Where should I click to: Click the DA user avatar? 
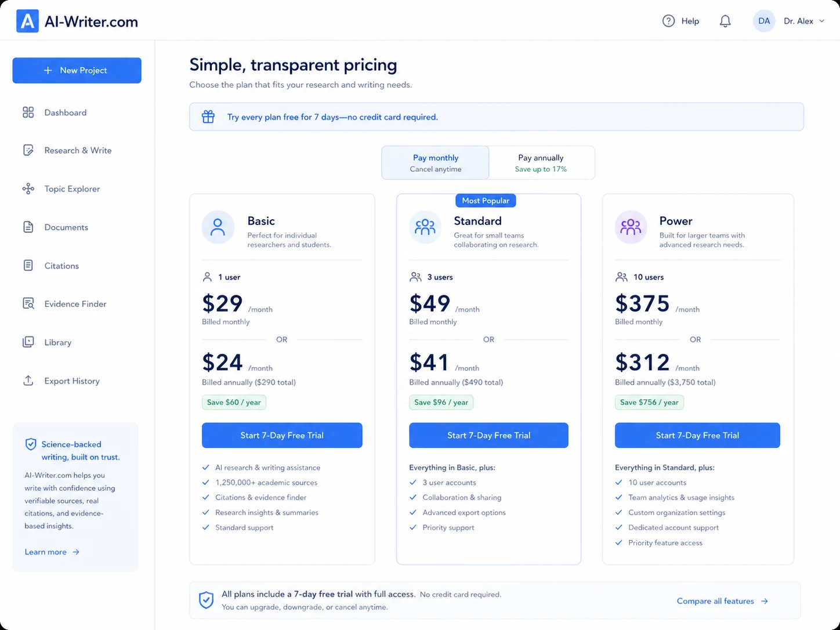tap(764, 21)
